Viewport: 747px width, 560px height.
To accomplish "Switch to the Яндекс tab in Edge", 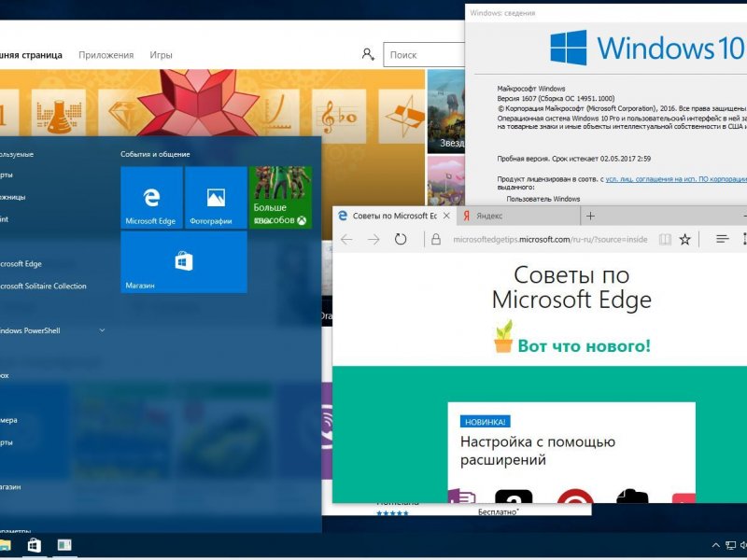I will [x=518, y=217].
